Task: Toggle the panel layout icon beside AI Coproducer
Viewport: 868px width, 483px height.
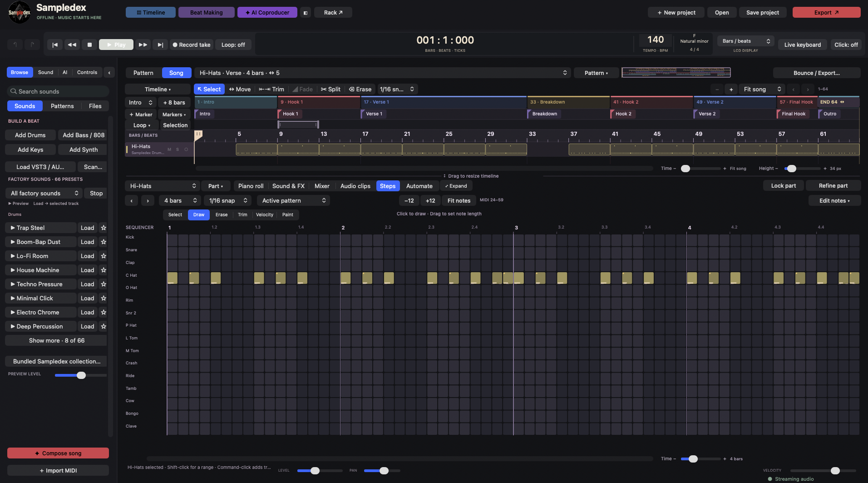Action: pos(306,13)
